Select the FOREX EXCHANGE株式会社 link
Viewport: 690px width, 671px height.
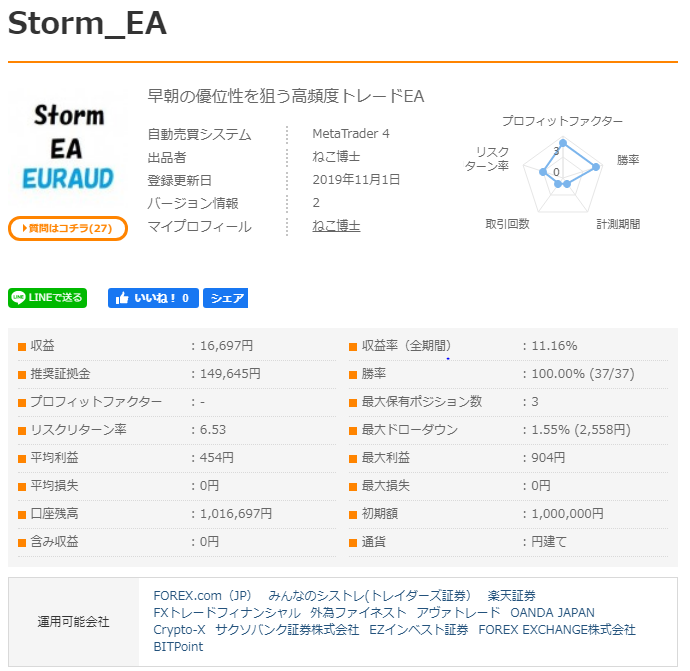557,630
